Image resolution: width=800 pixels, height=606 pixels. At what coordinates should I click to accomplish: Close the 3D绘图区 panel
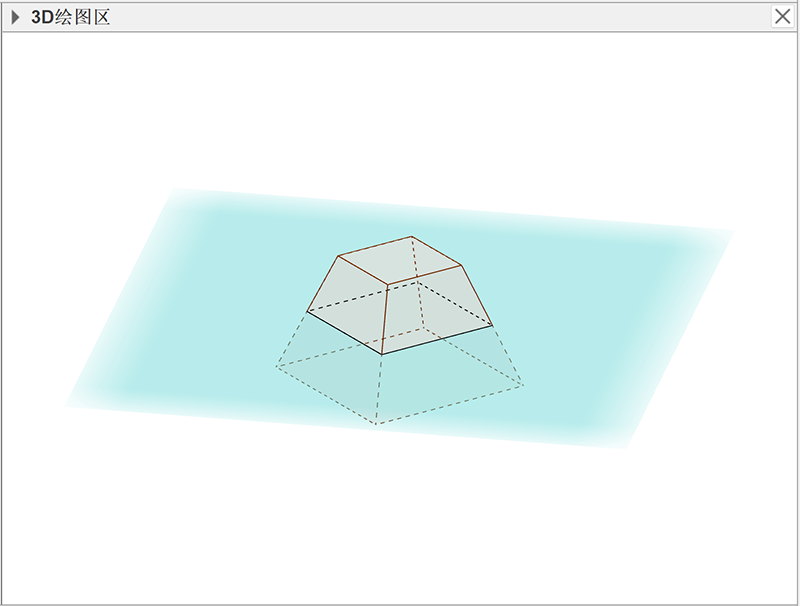[x=782, y=17]
